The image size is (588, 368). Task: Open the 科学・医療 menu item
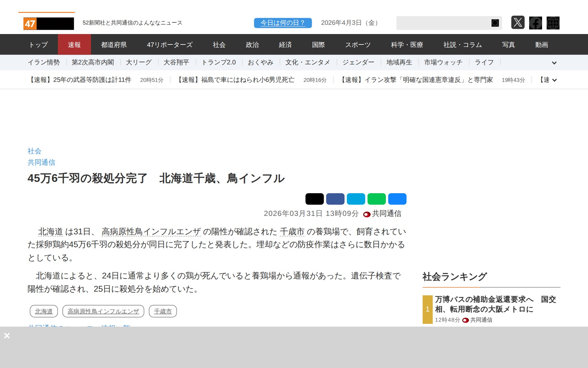pos(407,45)
